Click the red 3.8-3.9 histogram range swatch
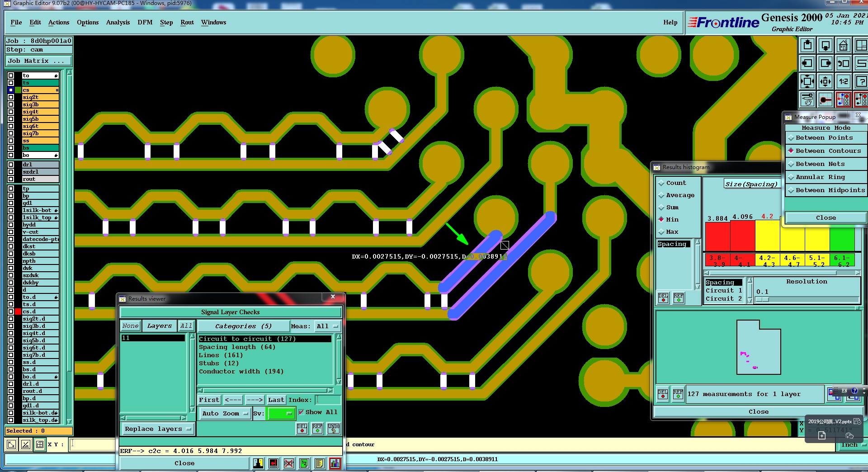The height and width of the screenshot is (472, 868). tap(718, 260)
